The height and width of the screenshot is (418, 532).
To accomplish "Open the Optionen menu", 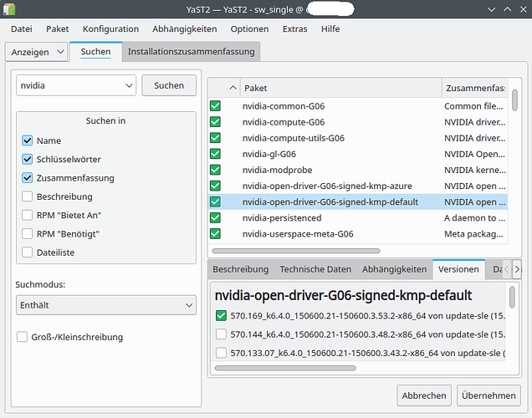I will click(x=249, y=28).
